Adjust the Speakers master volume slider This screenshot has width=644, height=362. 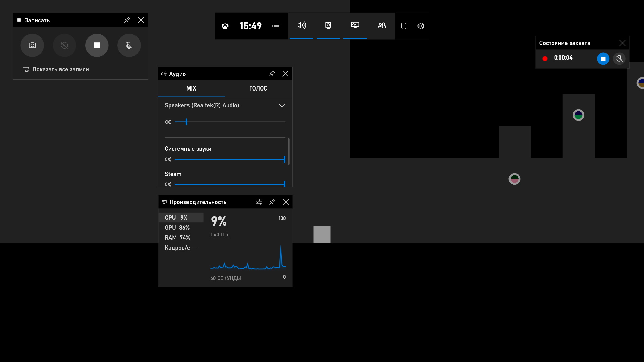pyautogui.click(x=230, y=122)
